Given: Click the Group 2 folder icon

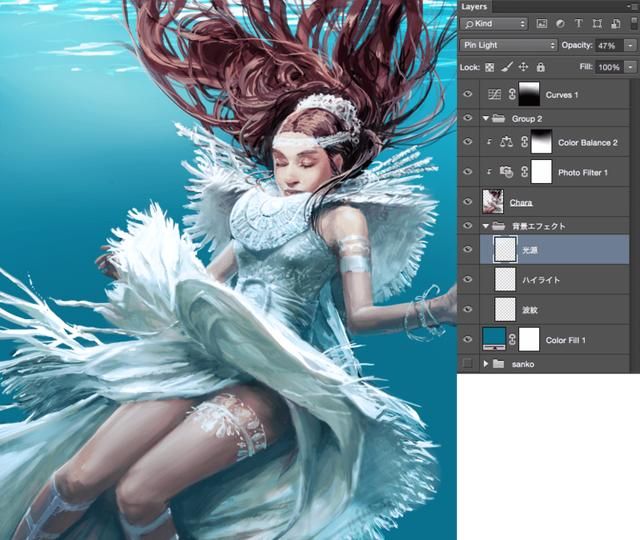Looking at the screenshot, I should tap(499, 118).
